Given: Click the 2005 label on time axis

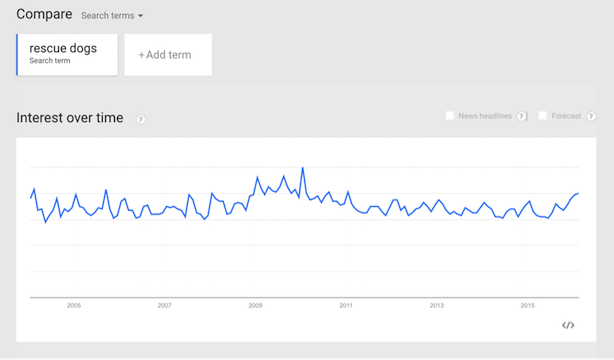Looking at the screenshot, I should pos(74,306).
